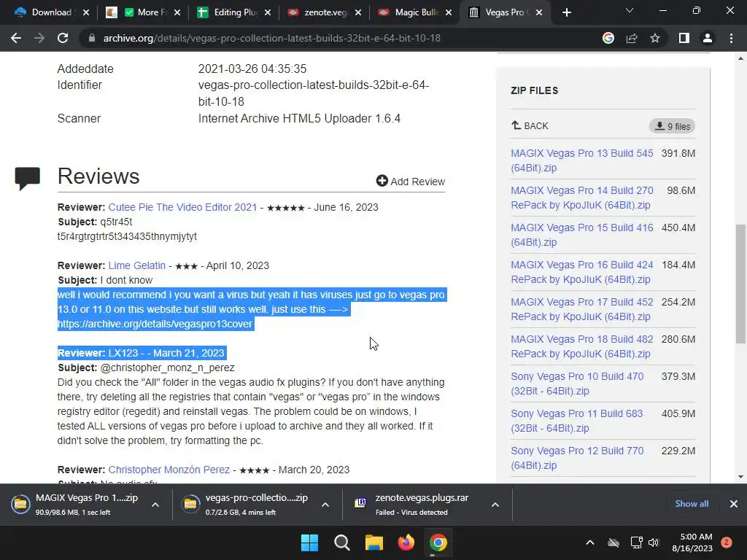Expand options for MAGIX Vegas Pro download
This screenshot has height=560, width=747.
155,505
